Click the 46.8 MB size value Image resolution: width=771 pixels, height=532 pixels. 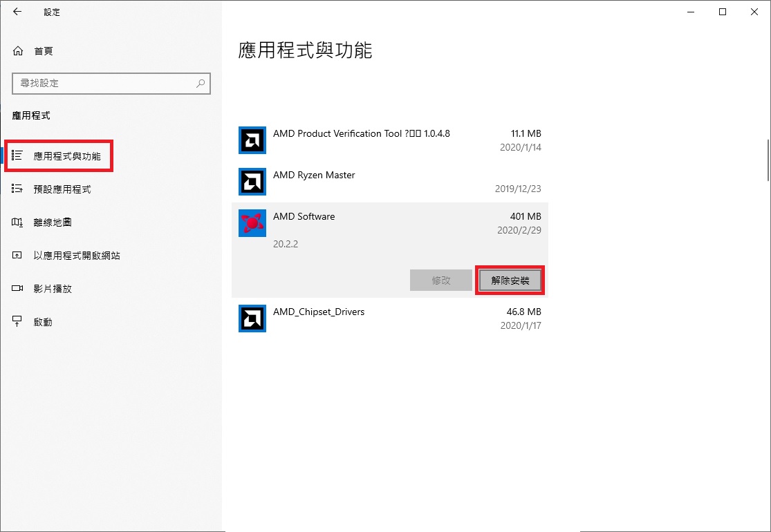(524, 312)
